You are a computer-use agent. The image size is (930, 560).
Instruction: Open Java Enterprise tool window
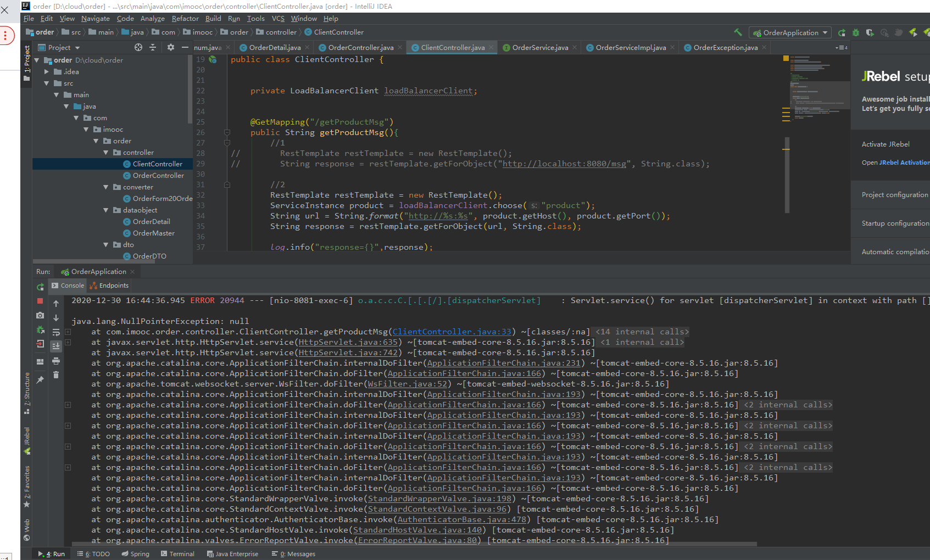point(232,554)
